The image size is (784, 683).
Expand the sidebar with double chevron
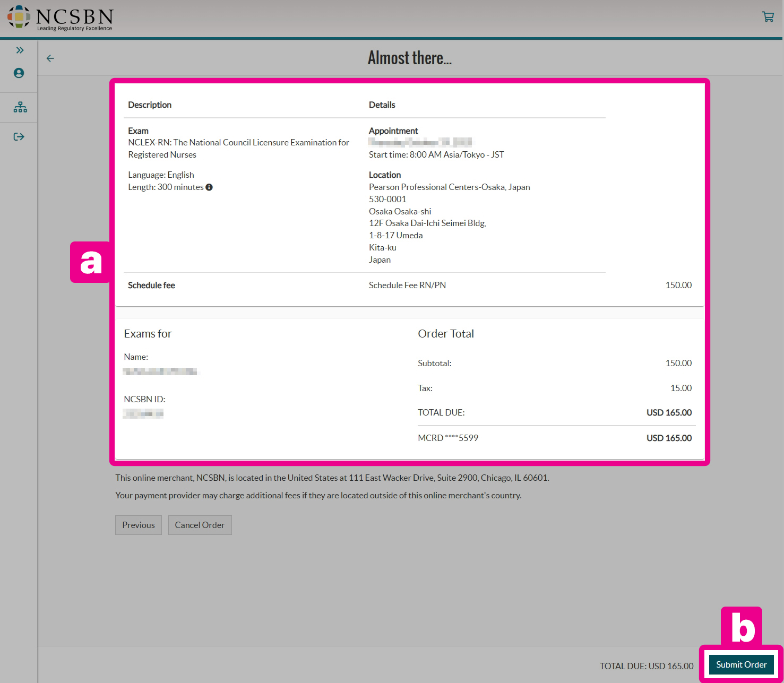coord(20,50)
